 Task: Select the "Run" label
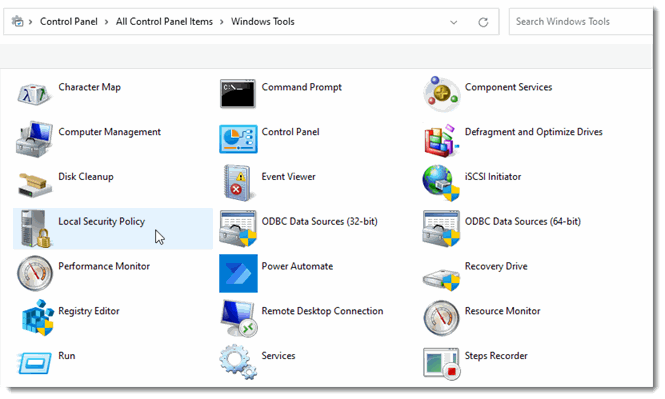(67, 356)
